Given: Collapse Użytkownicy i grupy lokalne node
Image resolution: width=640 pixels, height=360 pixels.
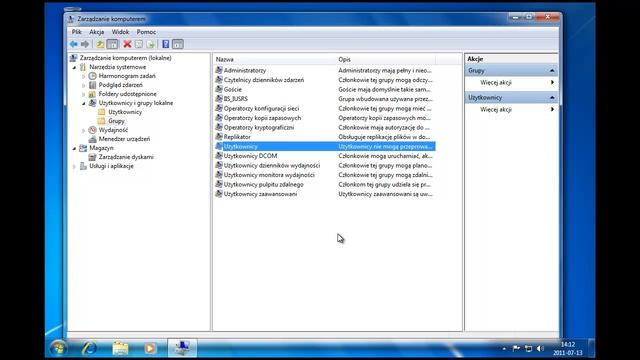Looking at the screenshot, I should (x=84, y=103).
